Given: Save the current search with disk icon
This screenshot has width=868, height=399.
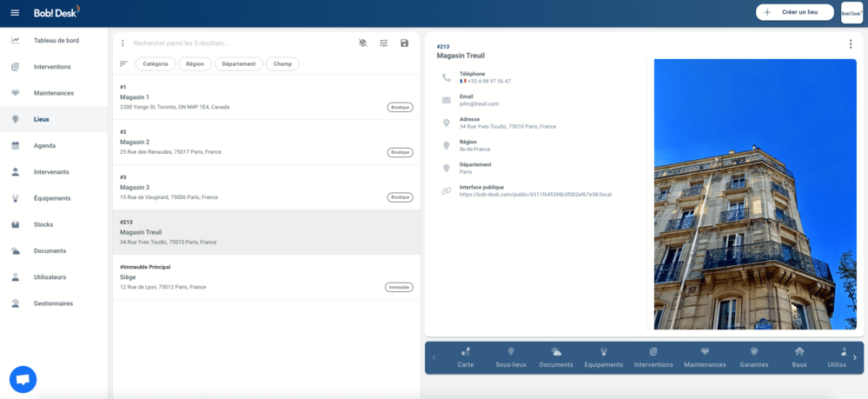Looking at the screenshot, I should (x=404, y=43).
